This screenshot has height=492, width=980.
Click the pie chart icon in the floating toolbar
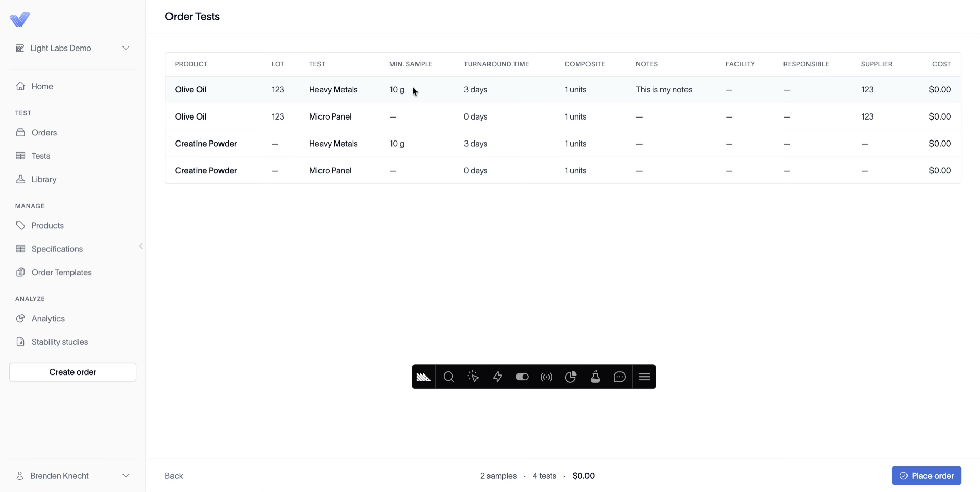(571, 377)
